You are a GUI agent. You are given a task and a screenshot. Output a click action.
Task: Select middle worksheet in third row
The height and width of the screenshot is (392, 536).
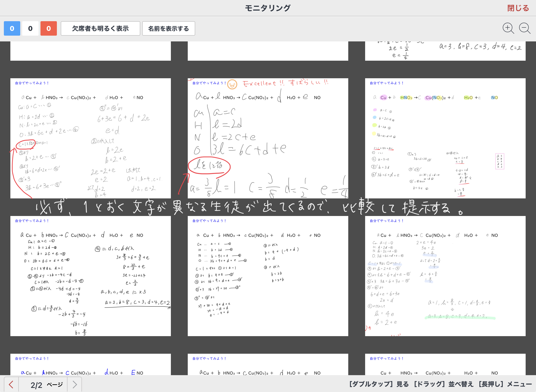tap(268, 276)
